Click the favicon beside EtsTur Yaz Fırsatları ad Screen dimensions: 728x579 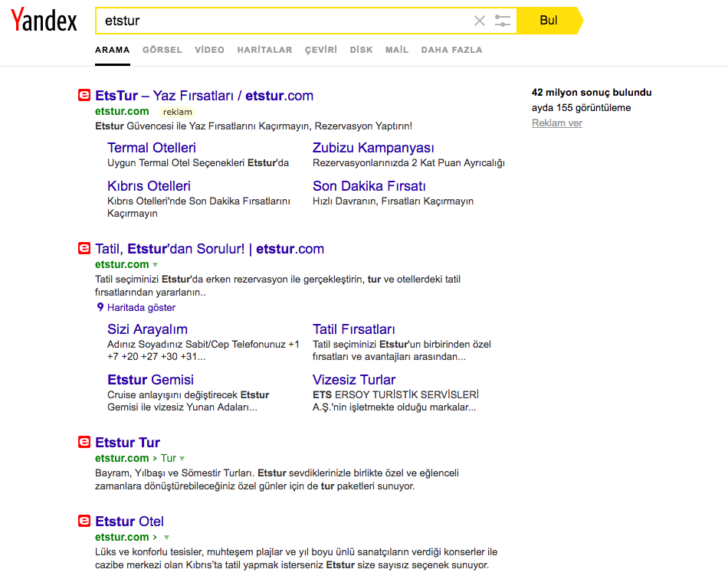(84, 95)
